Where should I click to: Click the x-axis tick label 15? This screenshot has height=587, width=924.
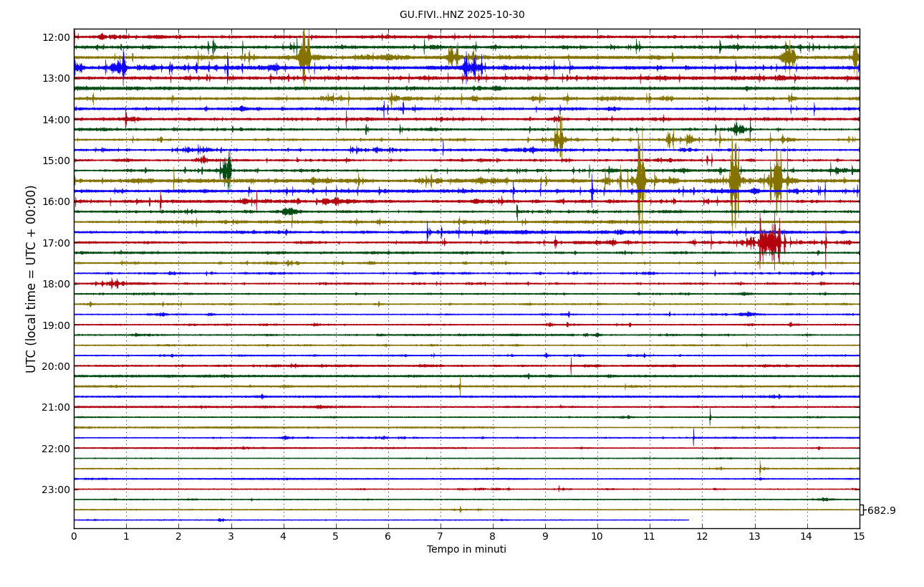point(859,536)
